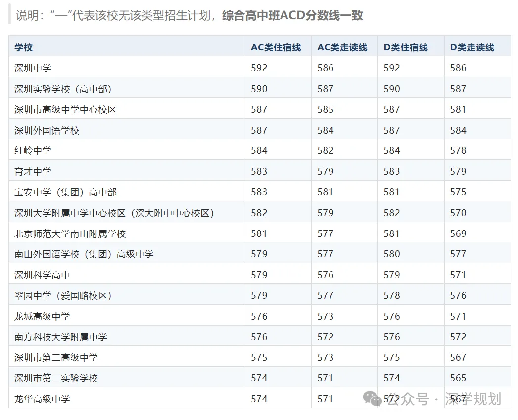Screen dimensions: 518x420
Task: Click 宝安中学 D类走读线 value 575
Action: pos(458,192)
